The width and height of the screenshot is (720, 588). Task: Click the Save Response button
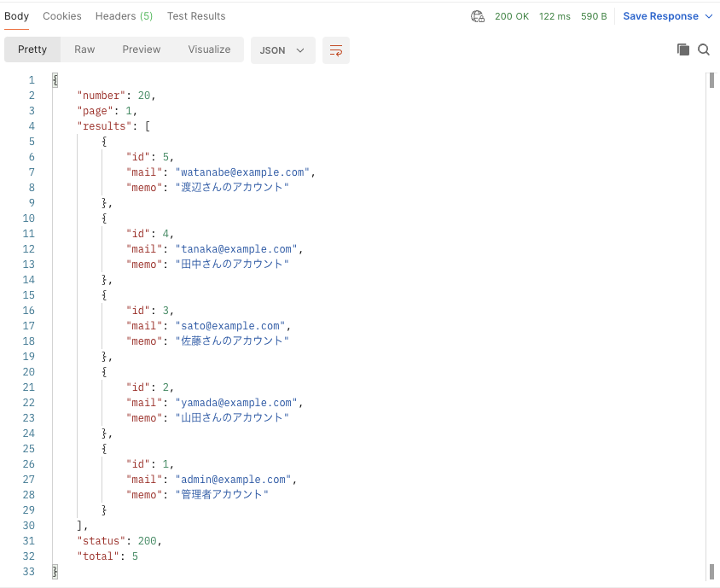point(660,16)
